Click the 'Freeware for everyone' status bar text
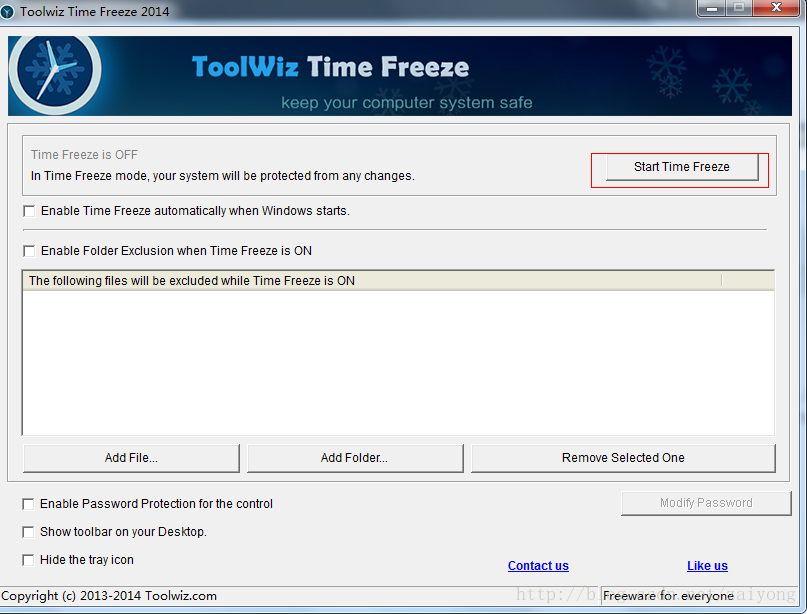 [669, 596]
